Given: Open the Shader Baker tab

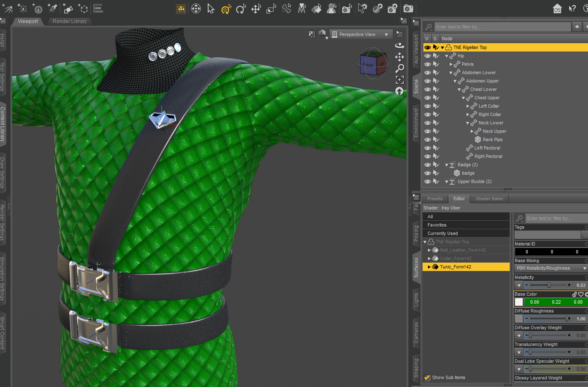Looking at the screenshot, I should (x=490, y=199).
